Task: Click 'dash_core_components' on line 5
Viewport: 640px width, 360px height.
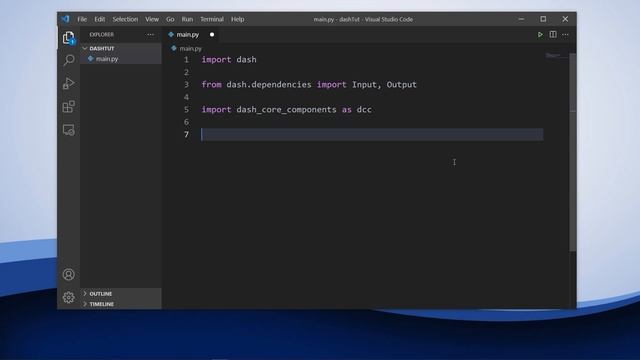Action: (286, 109)
